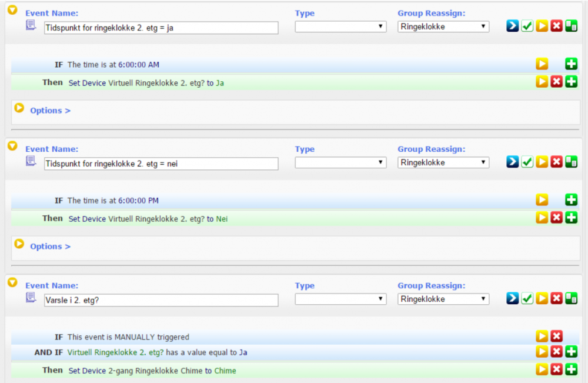Open Group Reassign dropdown for 'Varsle i 2. etg?'
The image size is (588, 383).
pyautogui.click(x=443, y=299)
